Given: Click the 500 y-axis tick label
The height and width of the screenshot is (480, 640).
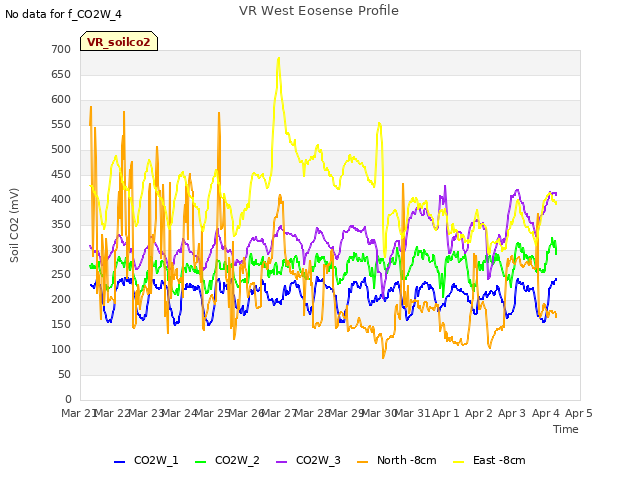Looking at the screenshot, I should 61,149.
